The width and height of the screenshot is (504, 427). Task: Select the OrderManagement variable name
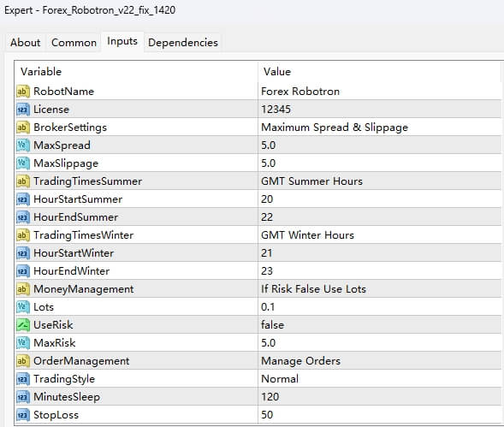81,361
